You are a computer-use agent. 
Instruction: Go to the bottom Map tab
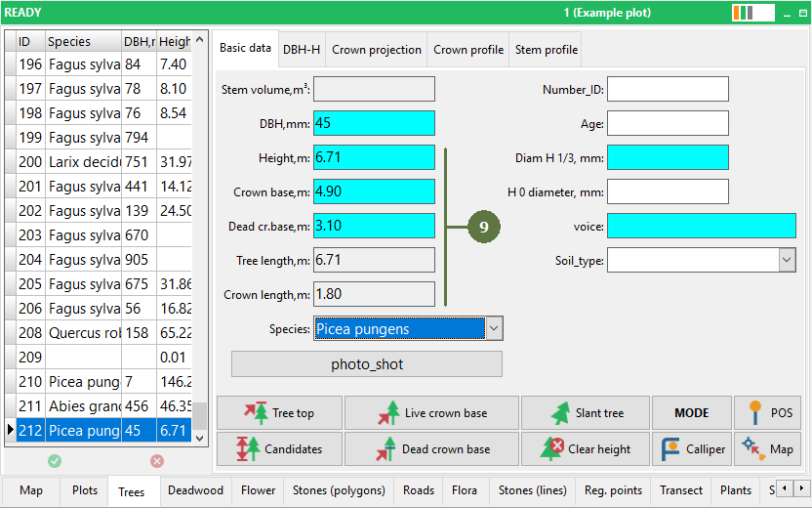click(31, 490)
